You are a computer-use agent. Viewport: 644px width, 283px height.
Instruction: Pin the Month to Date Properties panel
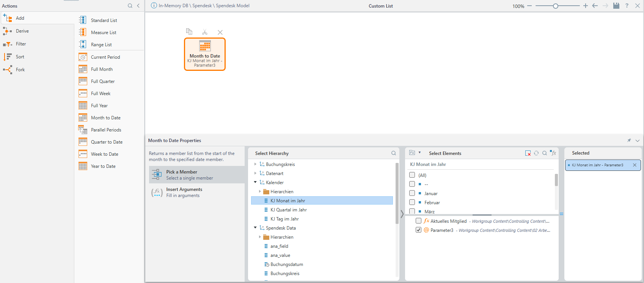(x=629, y=141)
